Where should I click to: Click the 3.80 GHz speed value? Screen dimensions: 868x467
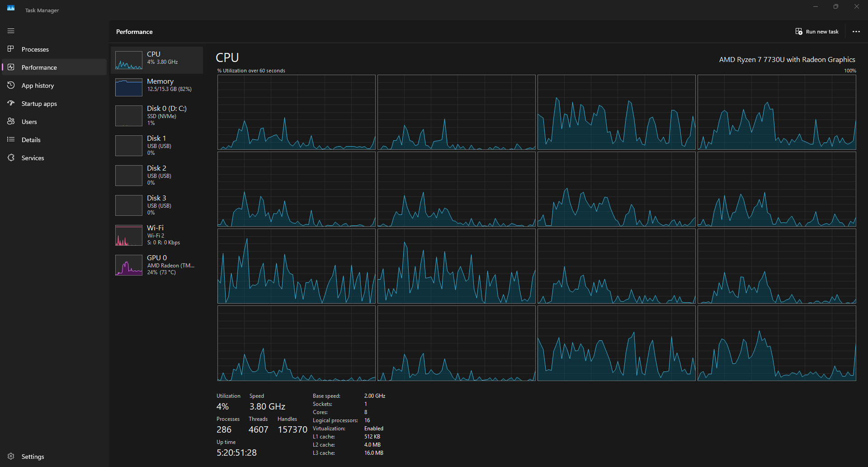tap(267, 406)
